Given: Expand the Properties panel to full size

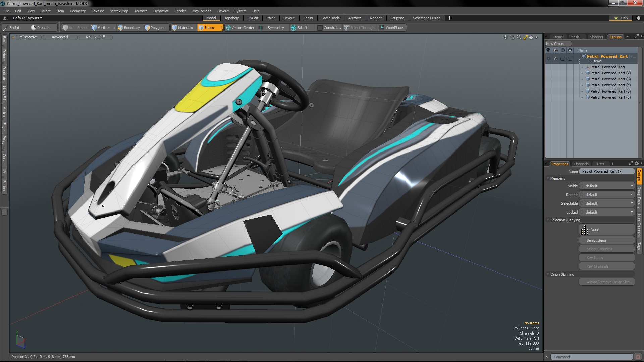Looking at the screenshot, I should tap(631, 164).
